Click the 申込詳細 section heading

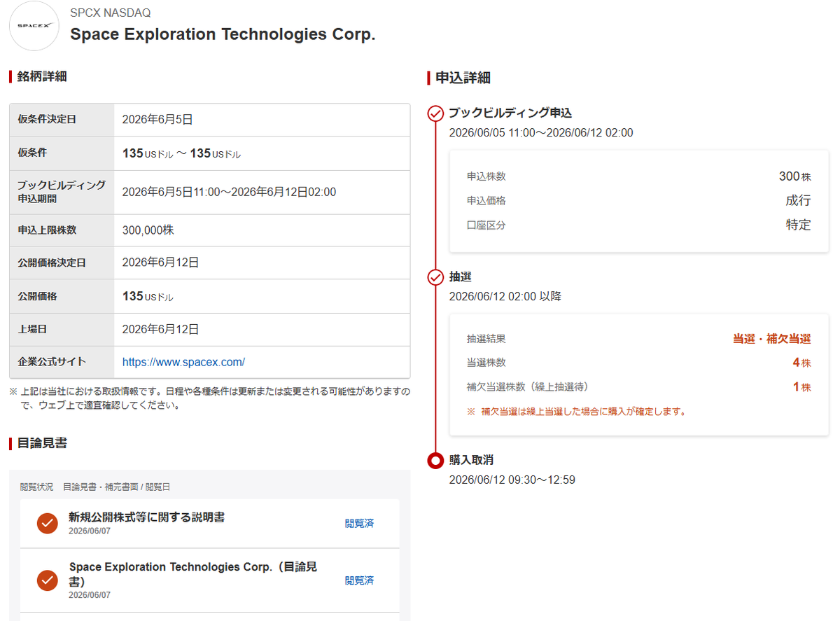tap(463, 78)
